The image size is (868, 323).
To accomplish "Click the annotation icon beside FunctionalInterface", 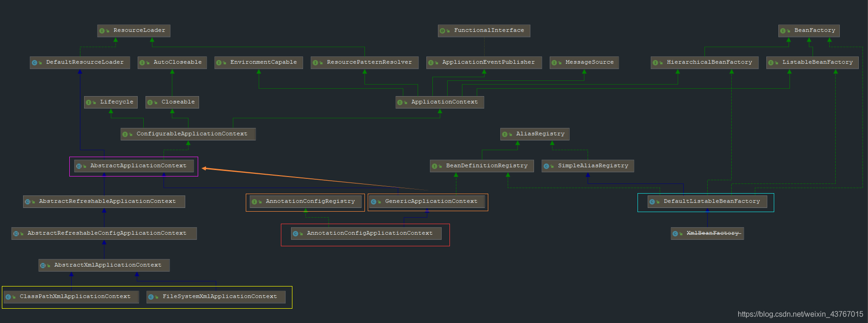I will point(443,31).
